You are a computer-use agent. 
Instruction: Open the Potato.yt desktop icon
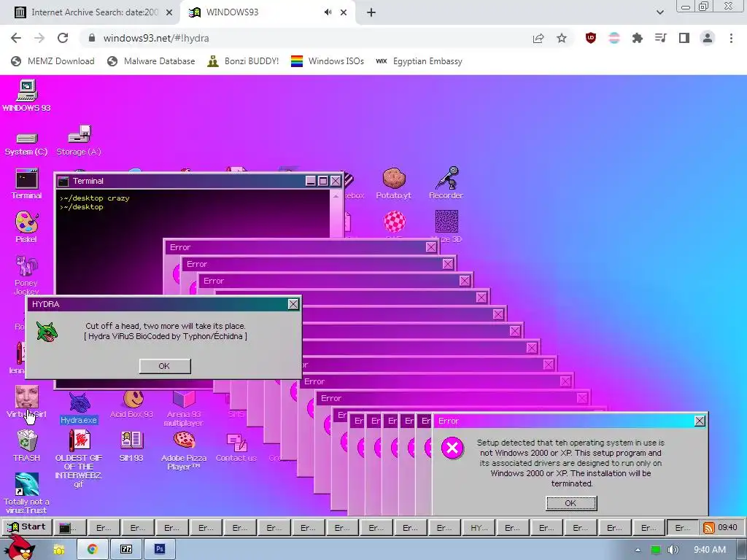(x=393, y=183)
